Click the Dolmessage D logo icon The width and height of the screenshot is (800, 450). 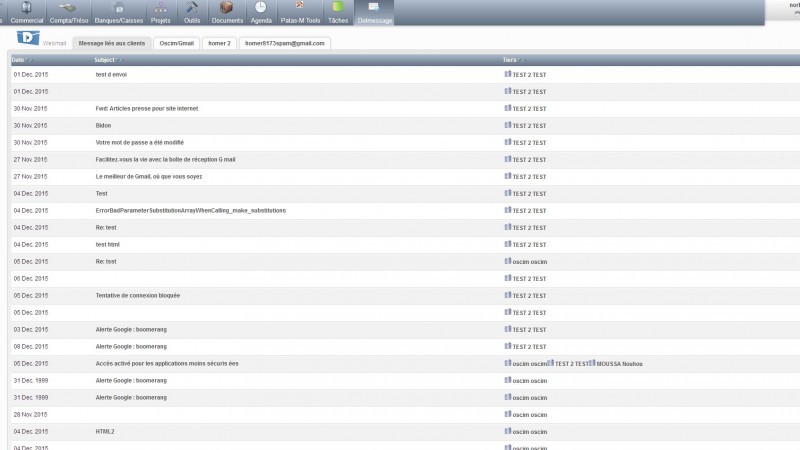tap(28, 38)
